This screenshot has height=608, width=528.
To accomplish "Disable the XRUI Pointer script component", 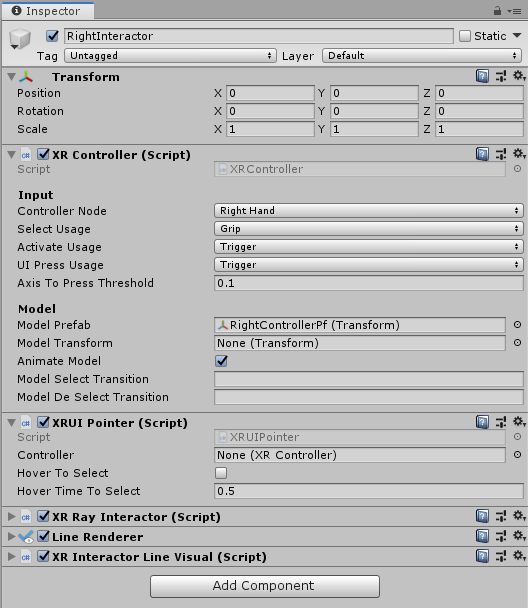I will pos(43,422).
